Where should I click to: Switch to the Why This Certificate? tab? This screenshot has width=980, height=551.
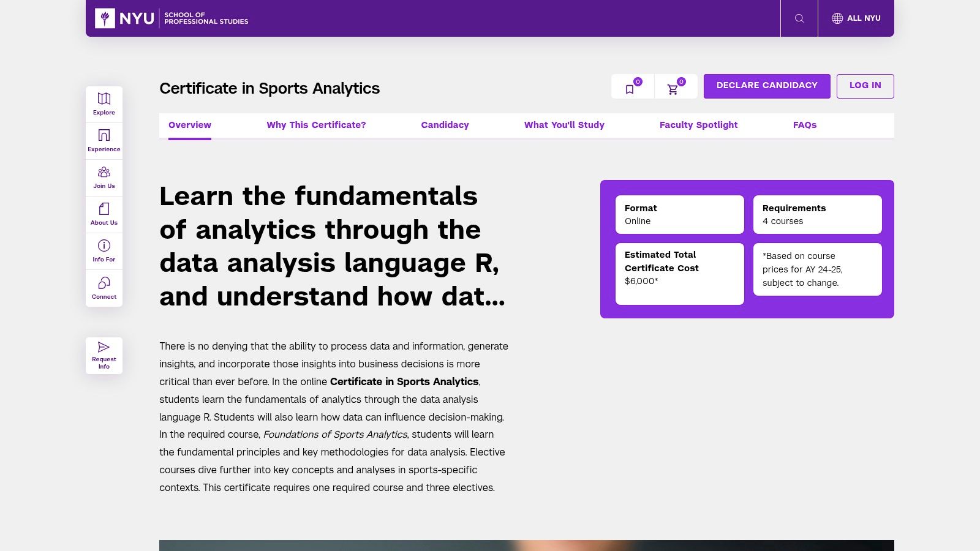[316, 125]
